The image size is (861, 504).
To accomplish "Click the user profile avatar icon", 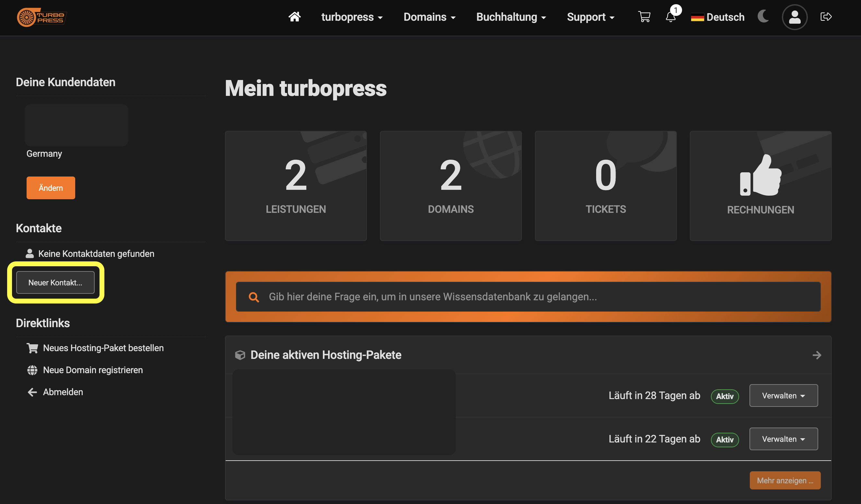I will (x=794, y=17).
